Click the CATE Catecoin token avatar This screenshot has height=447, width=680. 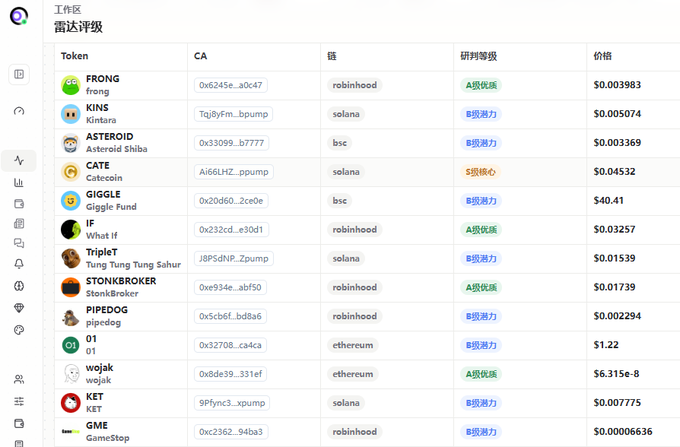pyautogui.click(x=71, y=172)
